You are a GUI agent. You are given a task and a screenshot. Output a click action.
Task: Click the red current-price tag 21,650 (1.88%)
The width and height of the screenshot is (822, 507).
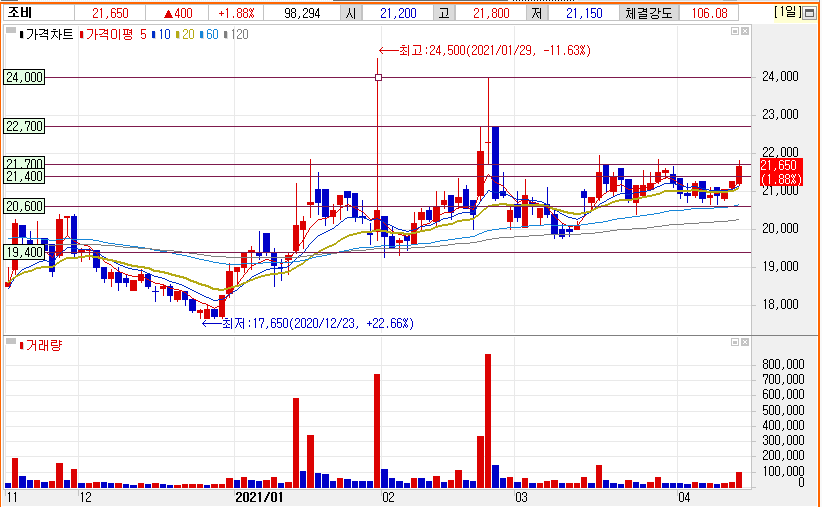click(x=781, y=172)
